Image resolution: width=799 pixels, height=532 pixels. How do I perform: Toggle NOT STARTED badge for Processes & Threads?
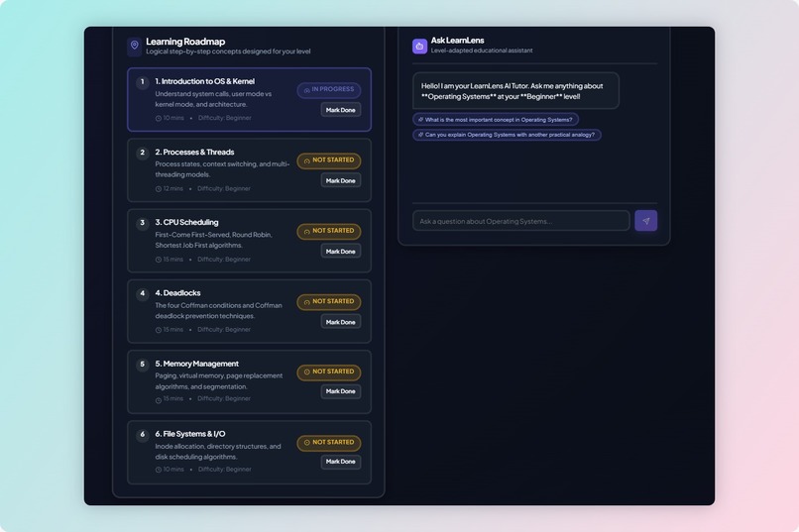pos(329,160)
